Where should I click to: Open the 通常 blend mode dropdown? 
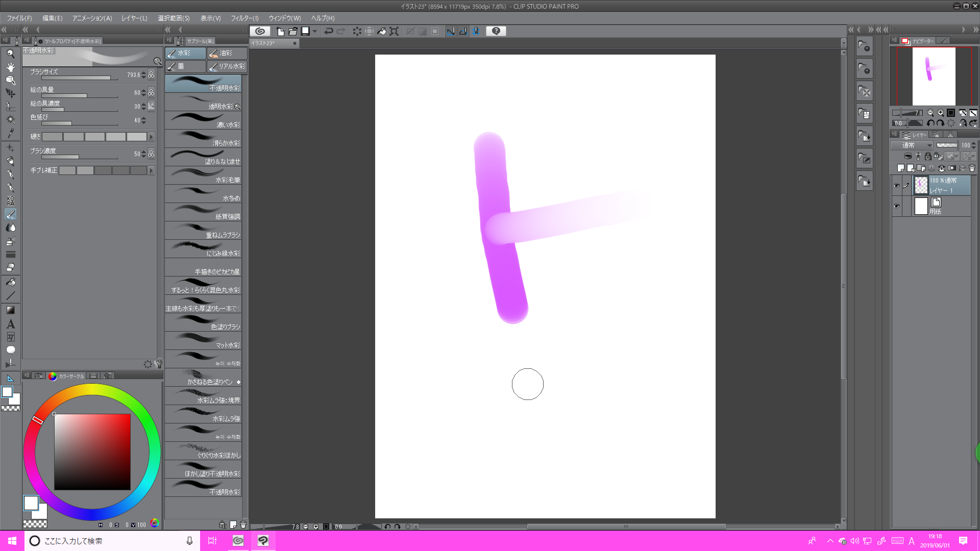click(912, 145)
